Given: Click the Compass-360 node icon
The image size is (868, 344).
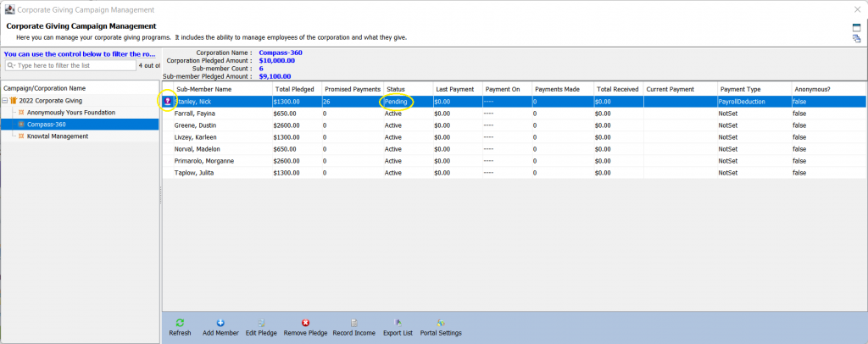Looking at the screenshot, I should click(x=21, y=125).
